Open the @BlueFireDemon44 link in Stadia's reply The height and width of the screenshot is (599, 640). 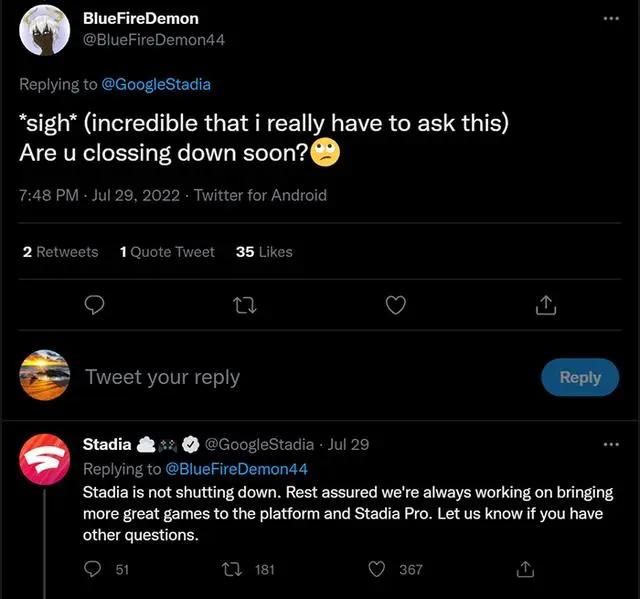tap(236, 468)
